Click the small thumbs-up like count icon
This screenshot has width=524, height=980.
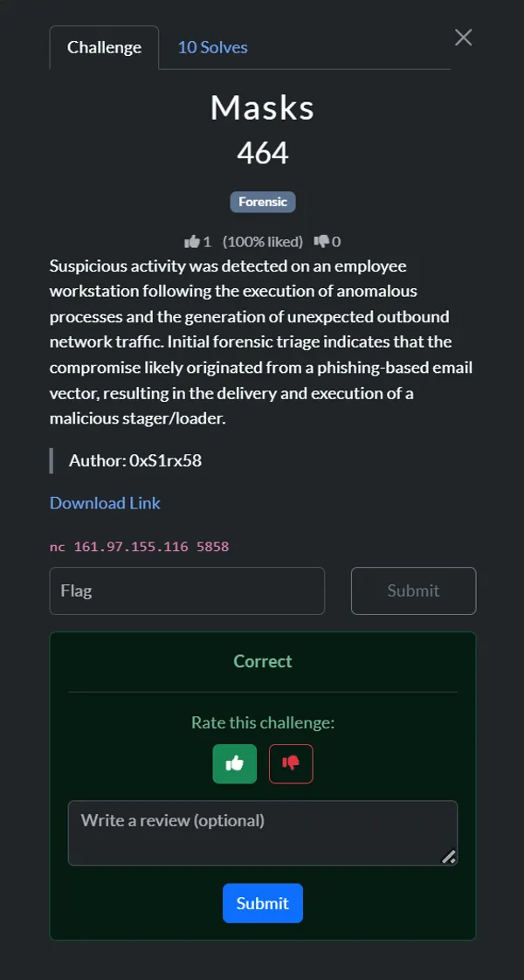click(x=192, y=242)
